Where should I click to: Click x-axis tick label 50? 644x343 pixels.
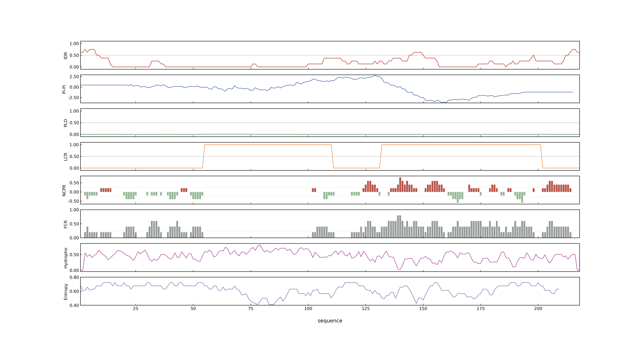[x=193, y=309]
